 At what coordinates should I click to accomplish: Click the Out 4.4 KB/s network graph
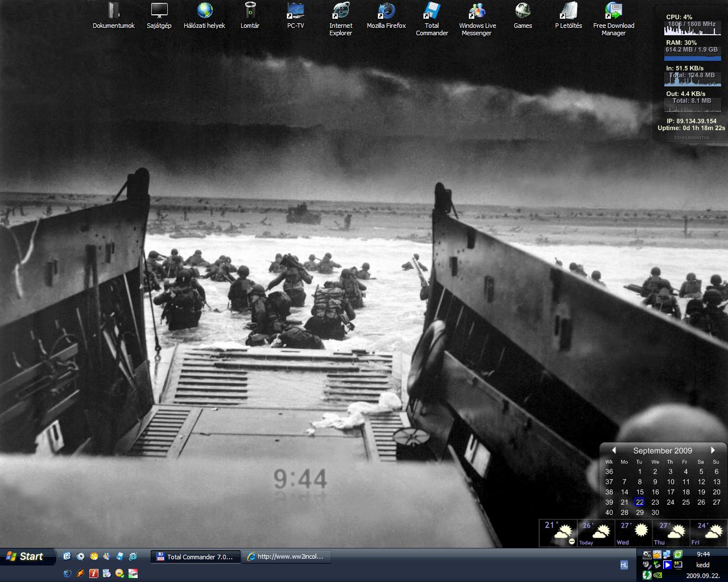692,105
